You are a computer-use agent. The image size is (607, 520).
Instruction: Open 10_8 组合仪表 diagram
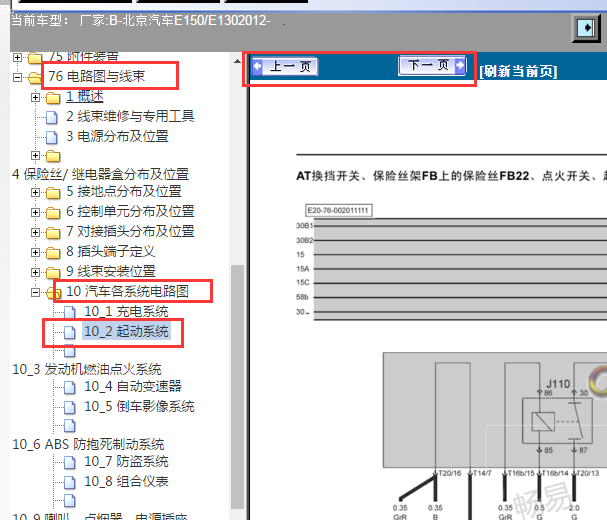(126, 481)
